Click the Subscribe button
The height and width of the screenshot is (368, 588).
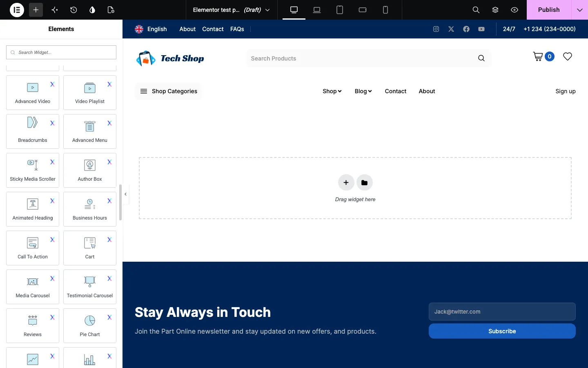(x=502, y=331)
